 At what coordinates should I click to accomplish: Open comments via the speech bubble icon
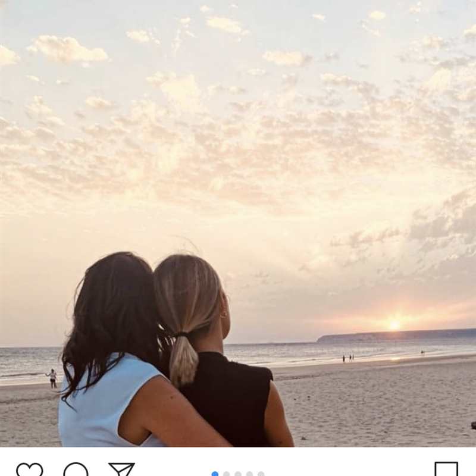point(76,469)
